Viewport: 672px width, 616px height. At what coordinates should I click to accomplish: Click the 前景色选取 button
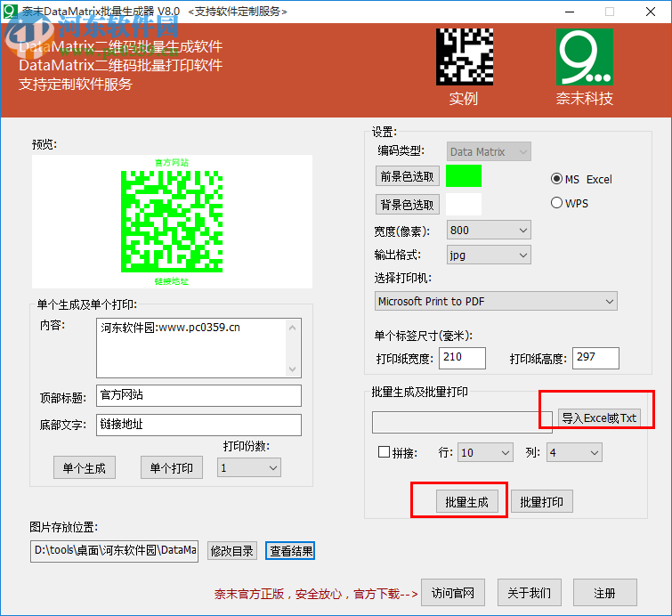click(408, 176)
